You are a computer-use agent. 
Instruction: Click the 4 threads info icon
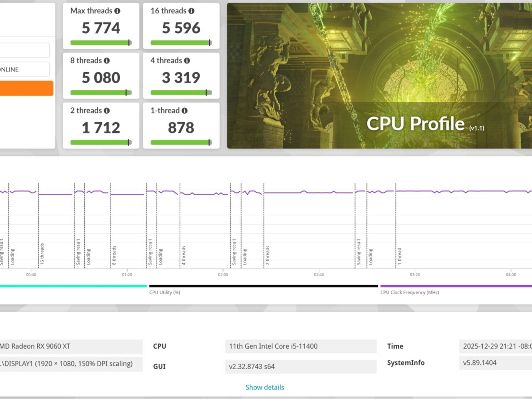coord(187,61)
